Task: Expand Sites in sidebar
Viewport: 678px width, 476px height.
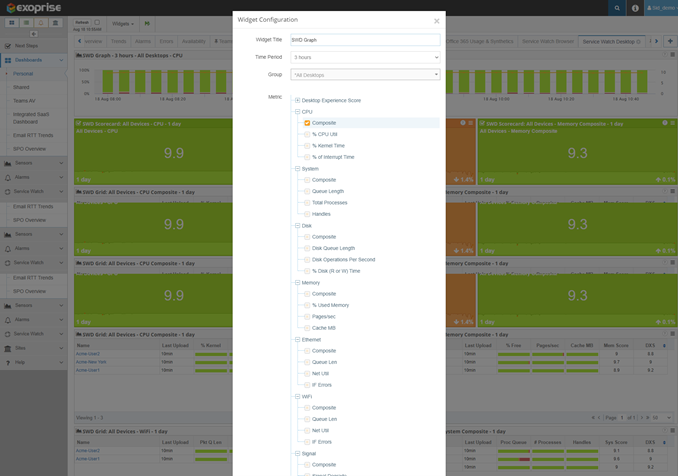Action: click(33, 348)
